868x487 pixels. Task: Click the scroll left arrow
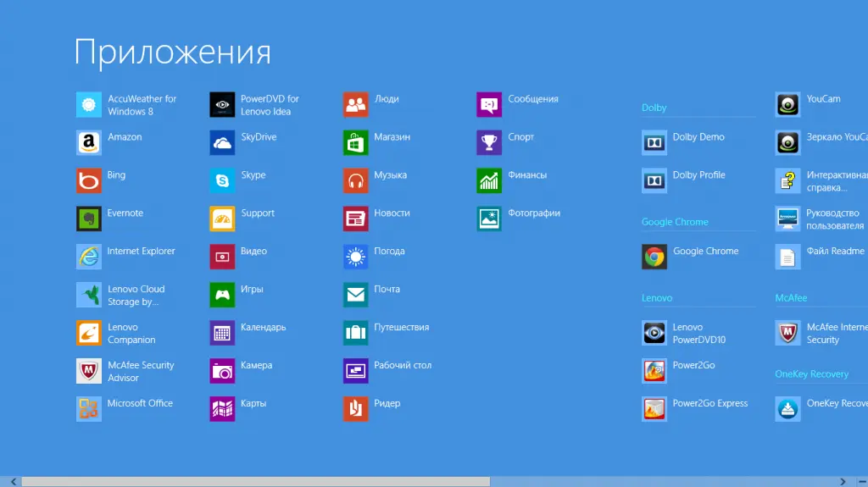(14, 482)
